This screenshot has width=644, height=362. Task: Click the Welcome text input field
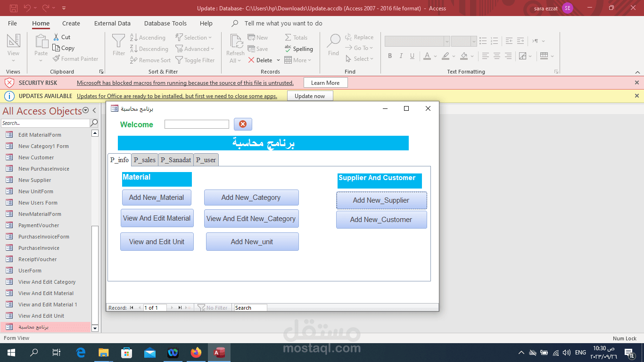pos(197,124)
